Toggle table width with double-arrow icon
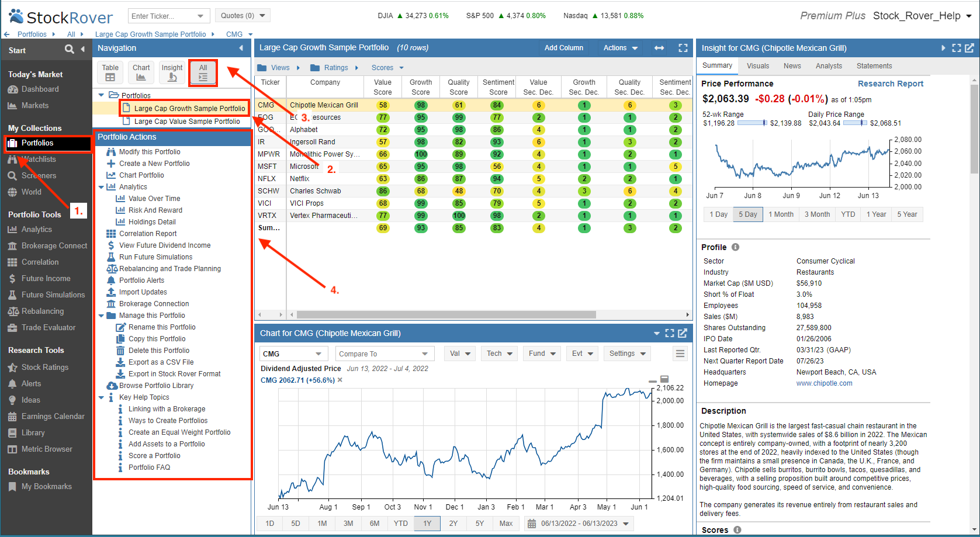Image resolution: width=980 pixels, height=537 pixels. click(659, 48)
